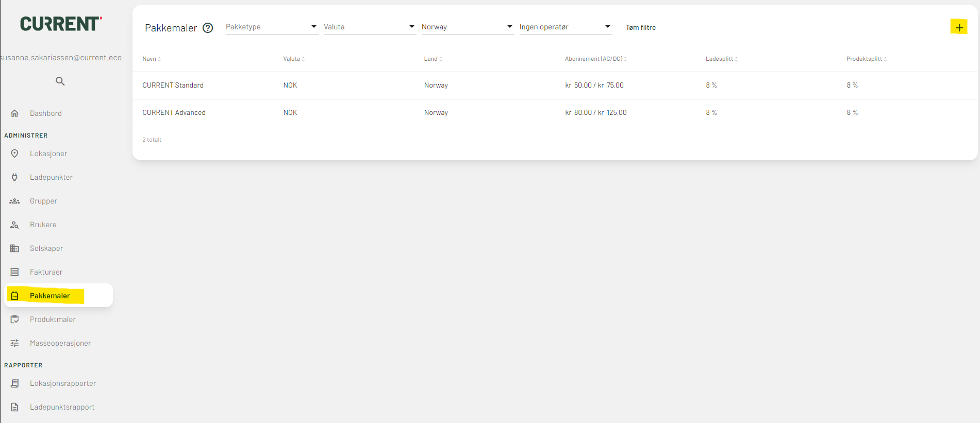Viewport: 980px width, 423px height.
Task: Open the Valuta filter dropdown
Action: coord(370,27)
